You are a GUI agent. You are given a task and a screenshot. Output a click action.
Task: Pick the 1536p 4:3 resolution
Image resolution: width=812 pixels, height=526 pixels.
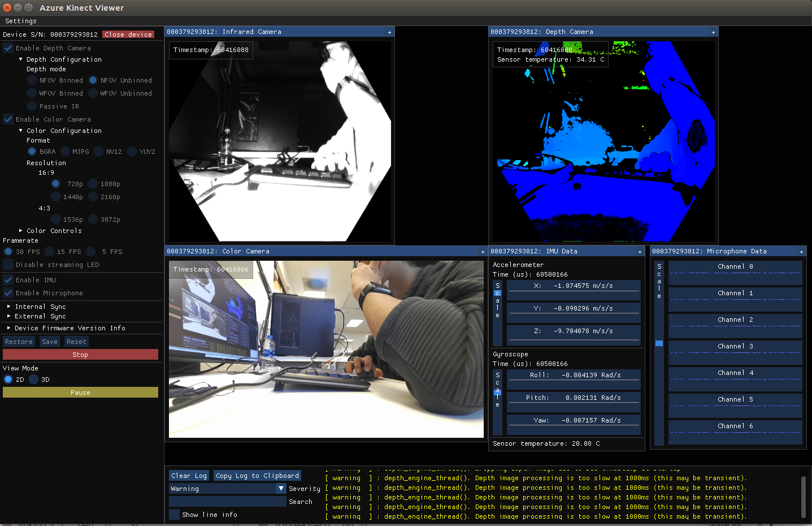click(56, 219)
